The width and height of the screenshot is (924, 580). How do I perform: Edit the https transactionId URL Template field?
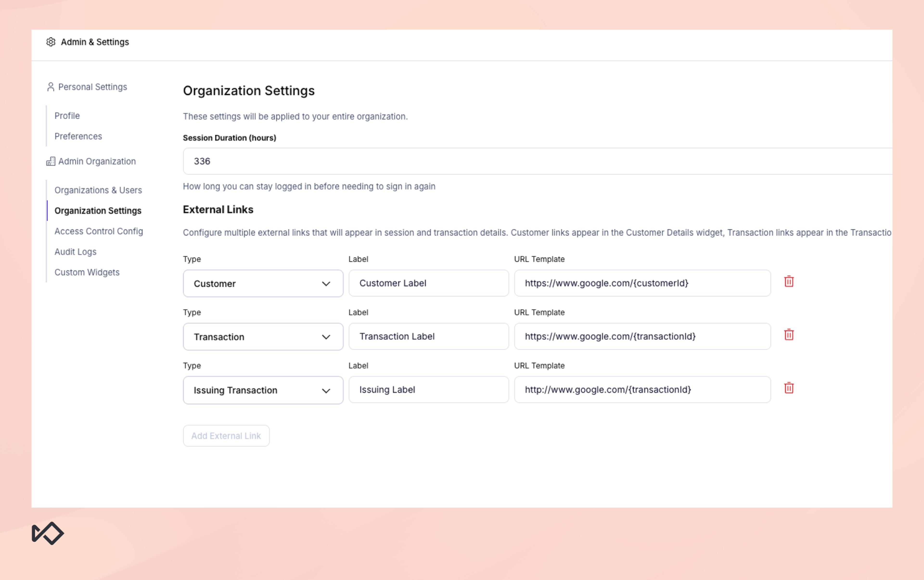tap(642, 337)
